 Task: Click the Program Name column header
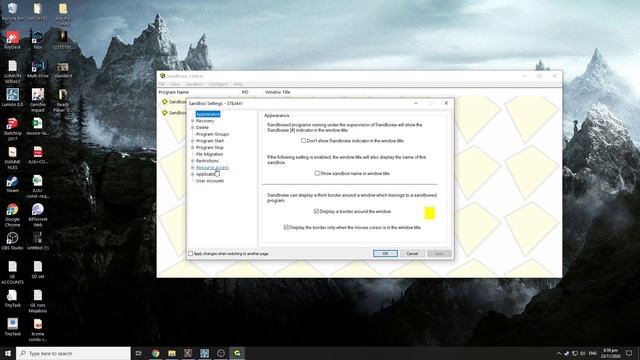174,92
